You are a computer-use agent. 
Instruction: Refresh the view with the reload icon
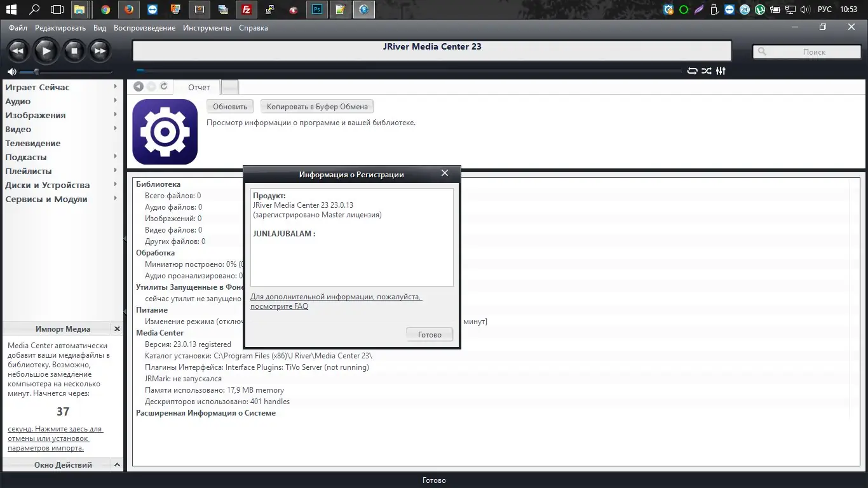click(x=164, y=86)
